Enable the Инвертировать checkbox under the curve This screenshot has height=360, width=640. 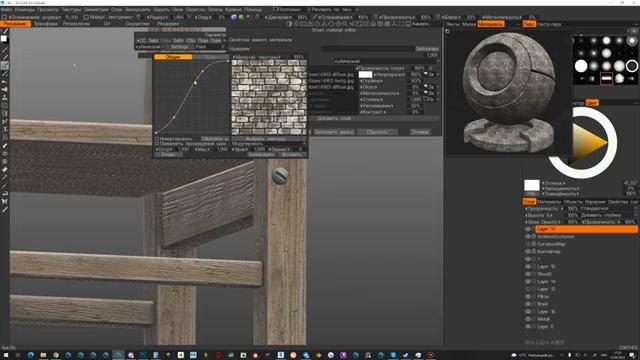[x=157, y=139]
